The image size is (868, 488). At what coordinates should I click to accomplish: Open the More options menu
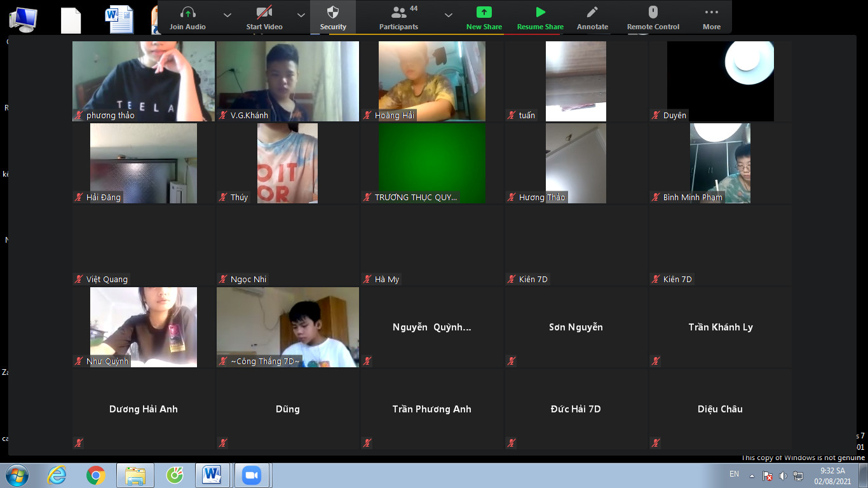tap(712, 13)
